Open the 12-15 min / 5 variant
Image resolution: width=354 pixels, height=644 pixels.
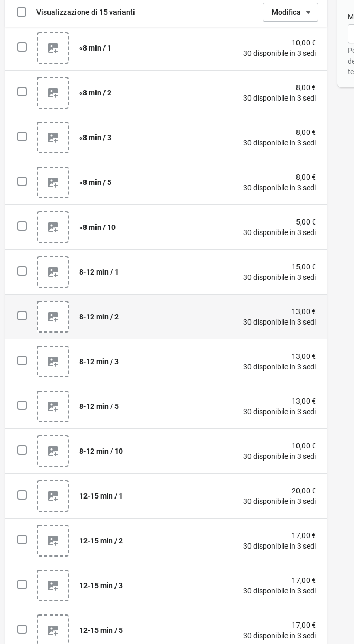pyautogui.click(x=101, y=630)
